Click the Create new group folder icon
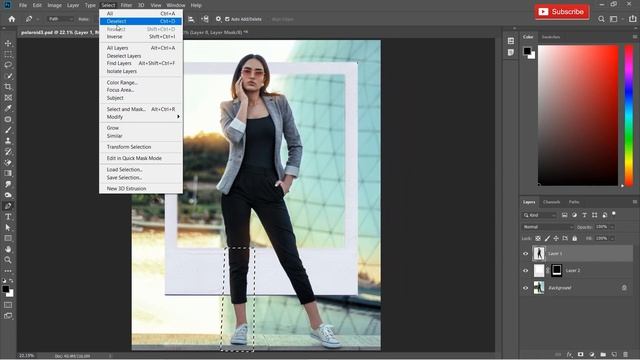The width and height of the screenshot is (640, 360). (603, 354)
